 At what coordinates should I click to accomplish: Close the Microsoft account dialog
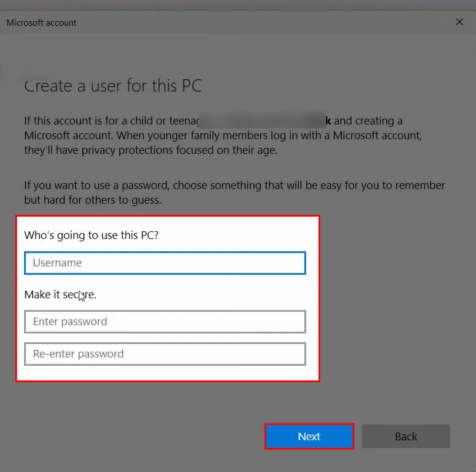[x=460, y=22]
